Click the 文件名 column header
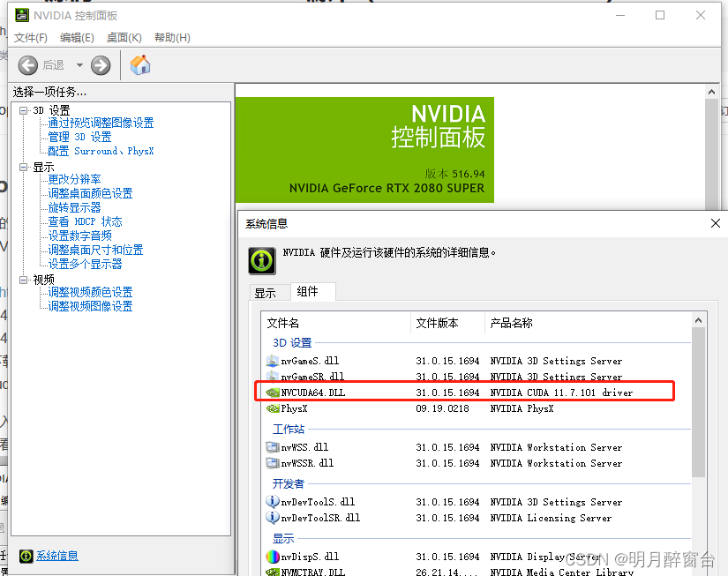This screenshot has height=576, width=728. [x=336, y=323]
